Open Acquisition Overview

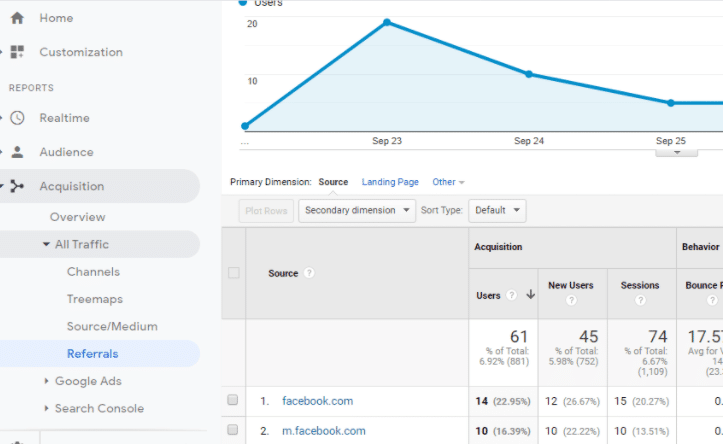click(x=77, y=217)
